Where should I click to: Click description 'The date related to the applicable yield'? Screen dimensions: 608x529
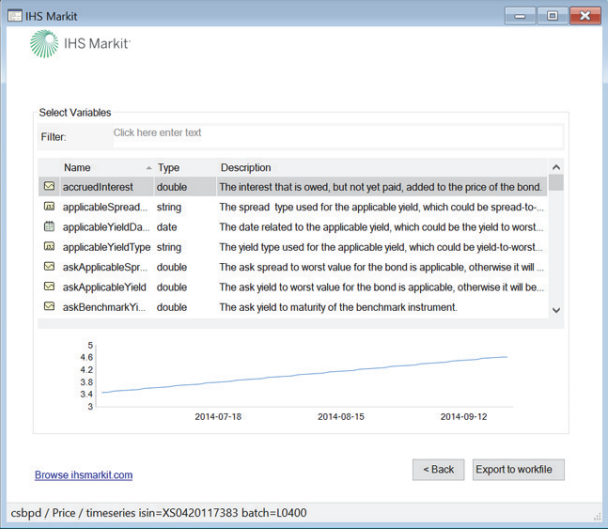tap(381, 227)
